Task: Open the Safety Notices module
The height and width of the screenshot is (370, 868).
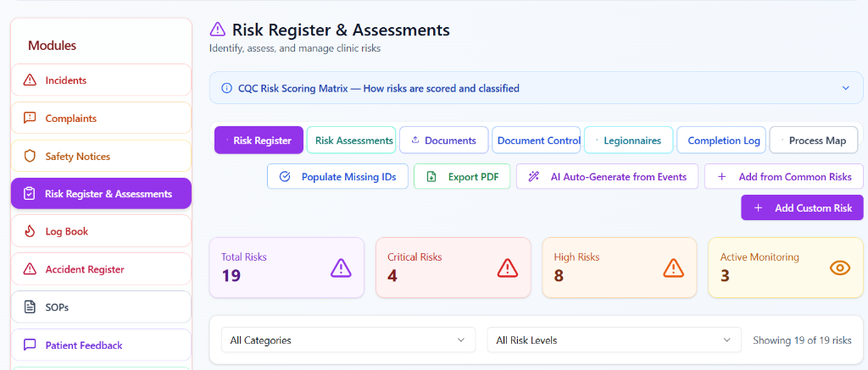Action: tap(102, 156)
